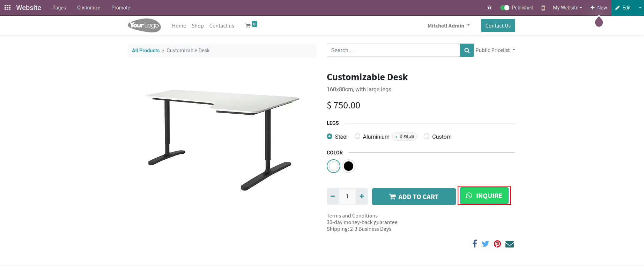
Task: Share product on Pinterest
Action: [x=497, y=244]
